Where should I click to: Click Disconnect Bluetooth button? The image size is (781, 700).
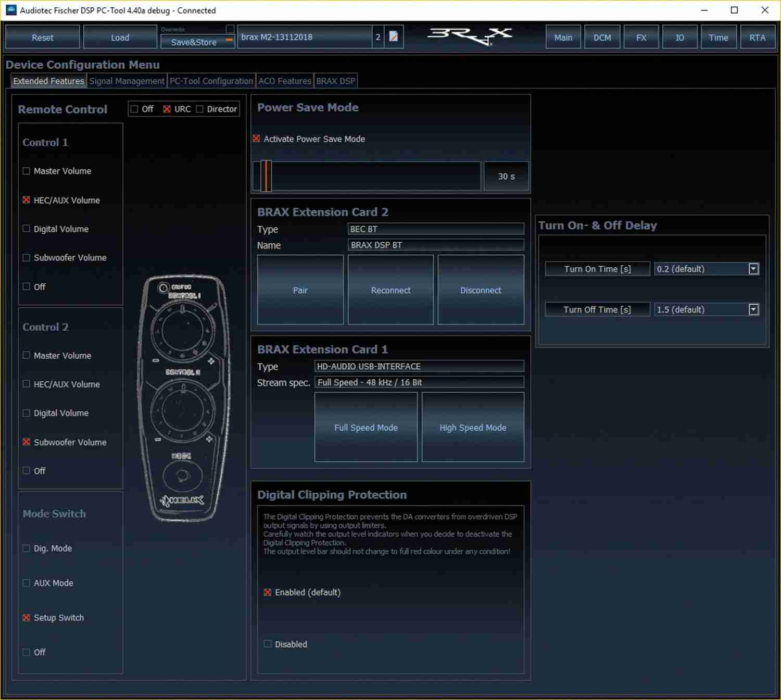481,290
